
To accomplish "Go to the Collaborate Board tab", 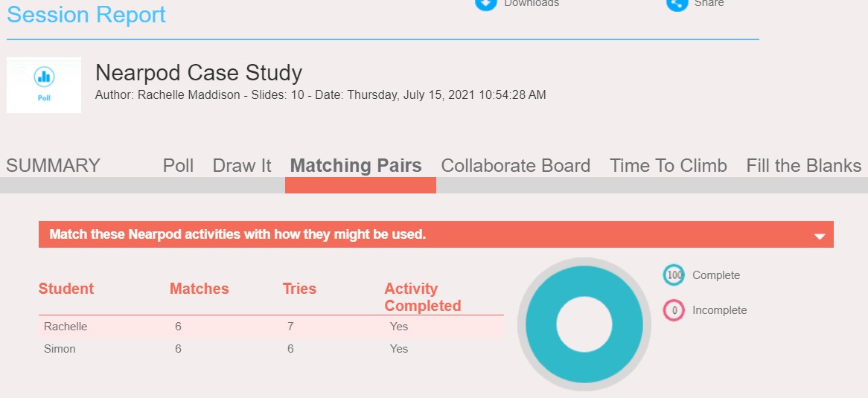I will [x=516, y=165].
